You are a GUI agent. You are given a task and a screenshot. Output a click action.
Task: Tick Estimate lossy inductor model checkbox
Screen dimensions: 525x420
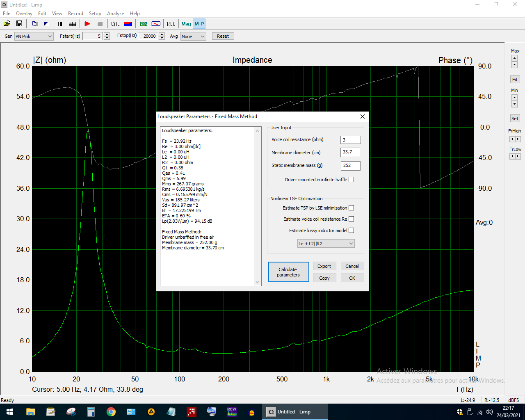tap(351, 231)
